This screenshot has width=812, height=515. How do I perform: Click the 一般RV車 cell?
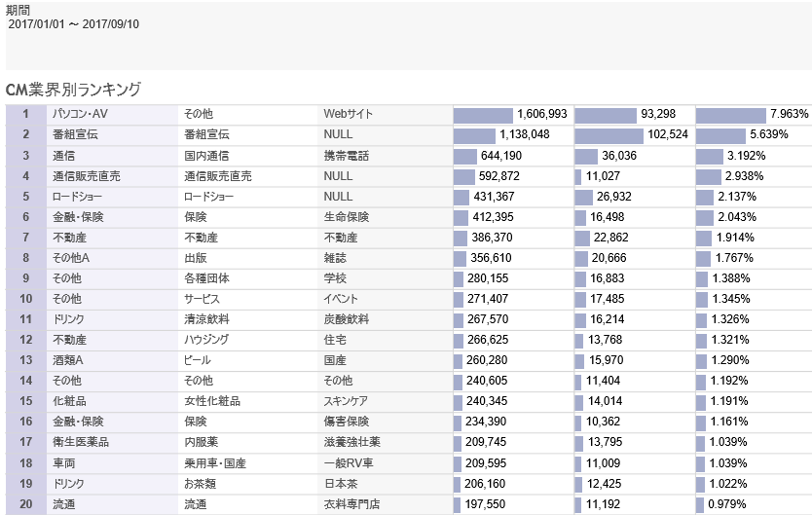349,462
